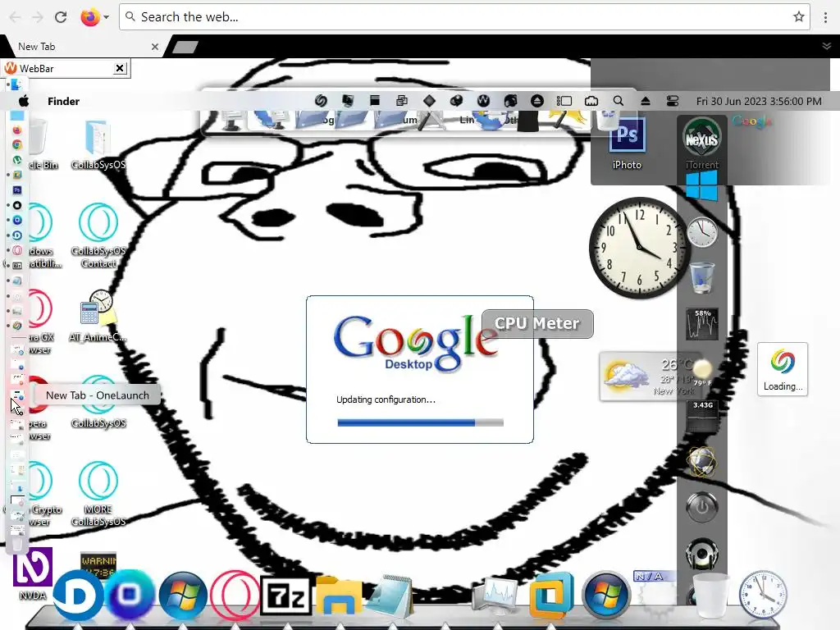The width and height of the screenshot is (840, 630).
Task: Open the recycle bin in sidebar dock
Action: [x=702, y=277]
